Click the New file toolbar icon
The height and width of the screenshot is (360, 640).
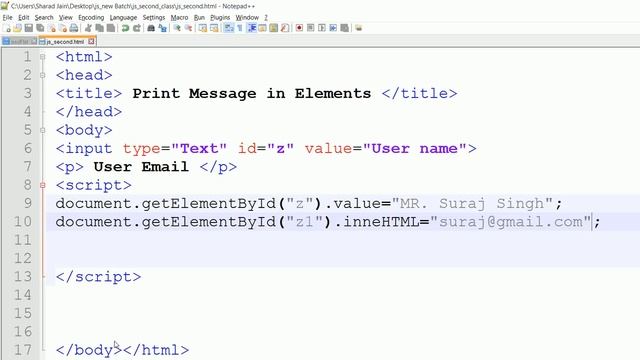click(x=6, y=28)
